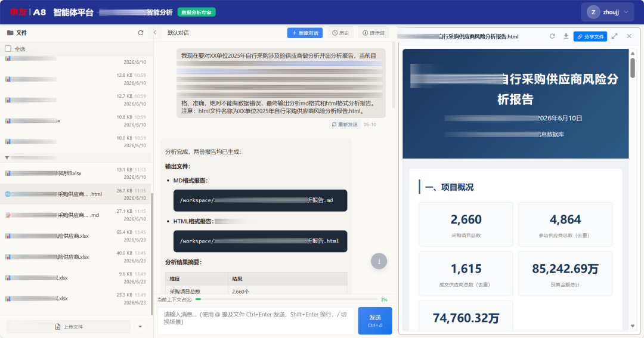Expand preview panel to fullscreen
This screenshot has width=644, height=338.
coord(614,36)
